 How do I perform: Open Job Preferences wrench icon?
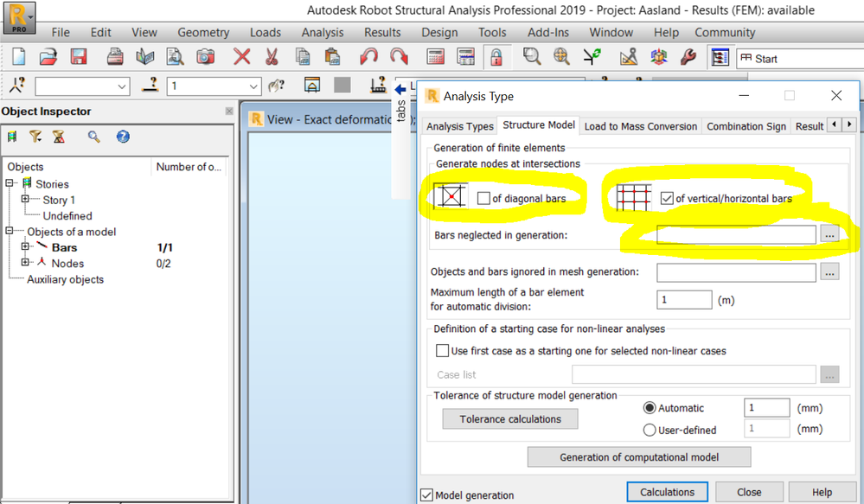click(688, 57)
